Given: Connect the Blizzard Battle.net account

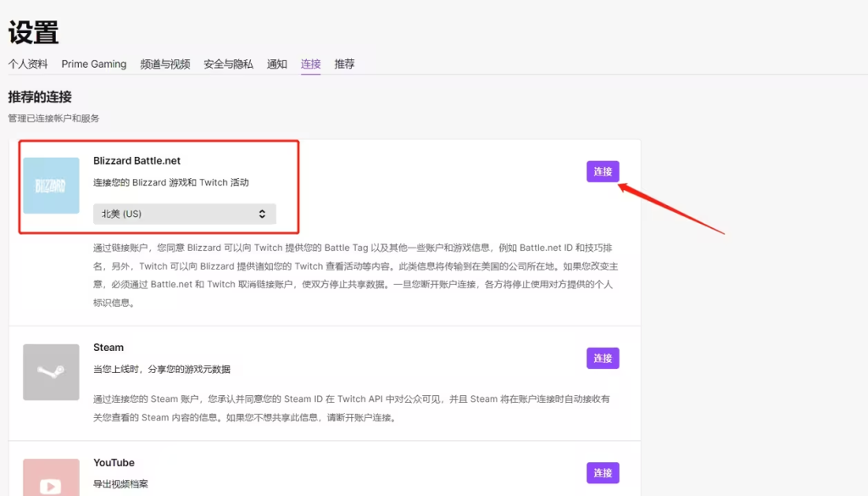Looking at the screenshot, I should coord(603,171).
